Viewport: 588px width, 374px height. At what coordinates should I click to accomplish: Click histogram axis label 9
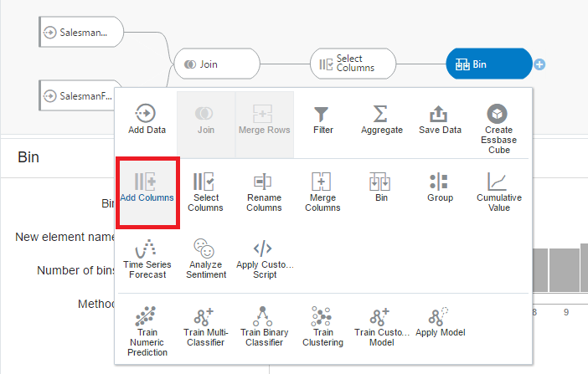click(x=566, y=312)
